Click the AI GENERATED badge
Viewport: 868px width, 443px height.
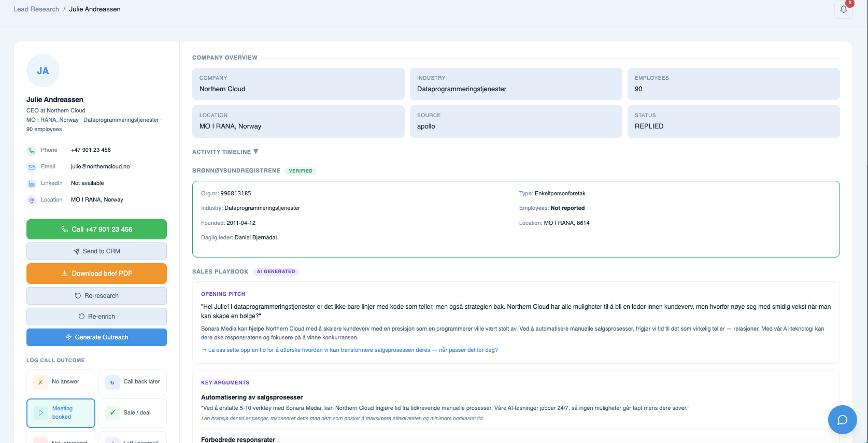click(x=276, y=271)
